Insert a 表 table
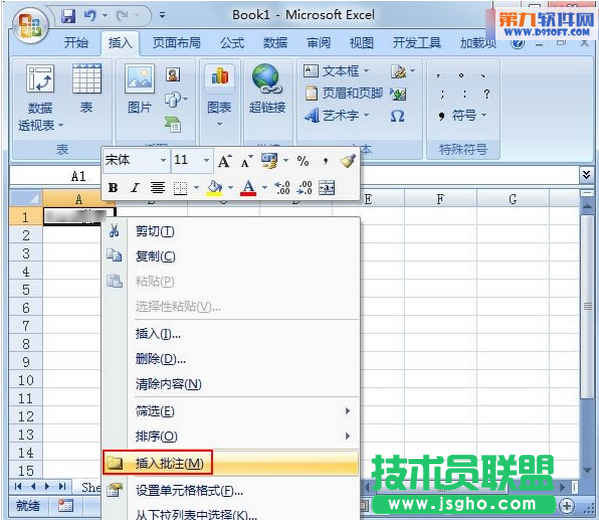 [x=87, y=89]
